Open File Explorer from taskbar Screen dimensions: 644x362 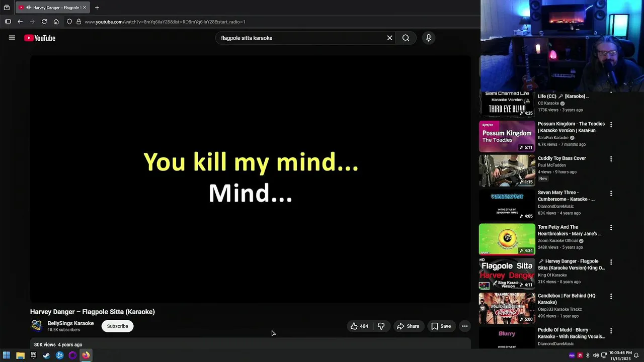coord(20,355)
